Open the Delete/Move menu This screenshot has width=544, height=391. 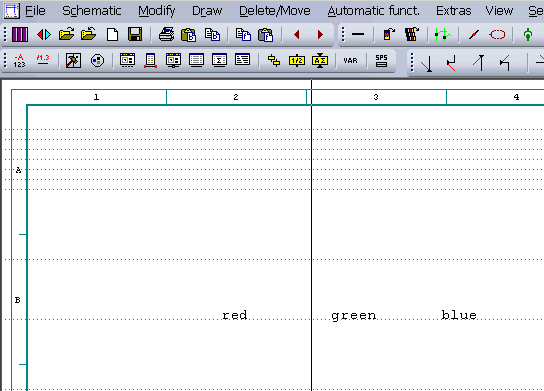[x=275, y=11]
